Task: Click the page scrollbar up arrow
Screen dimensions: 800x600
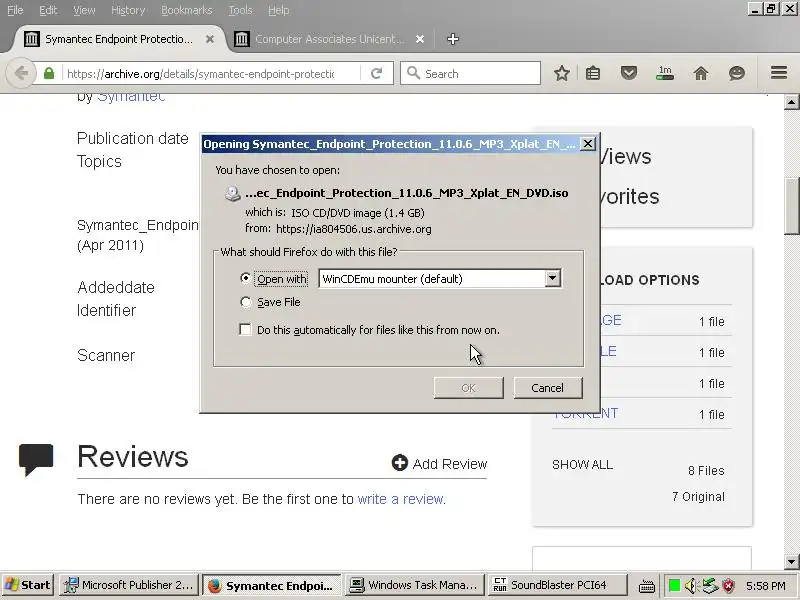Action: (792, 102)
